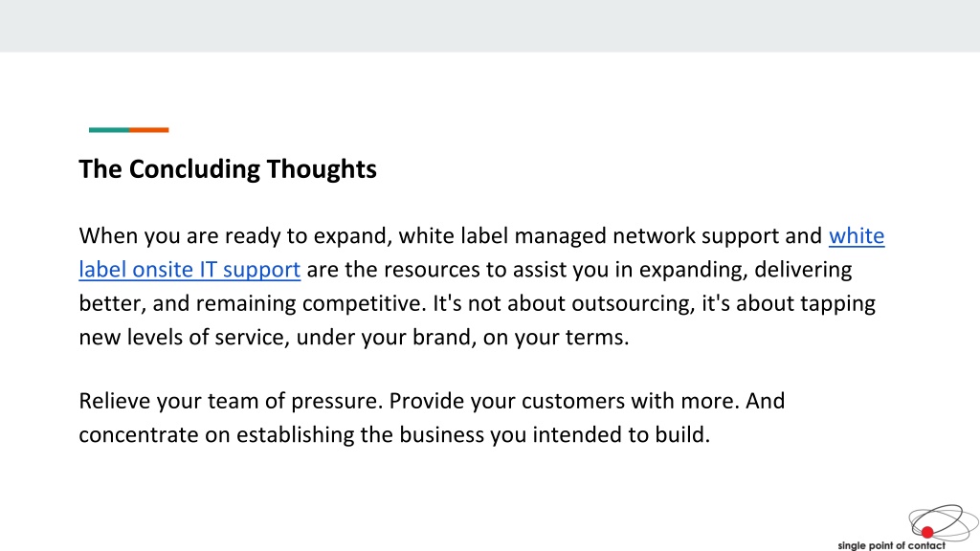Click the teal segment of the accent bar

109,130
